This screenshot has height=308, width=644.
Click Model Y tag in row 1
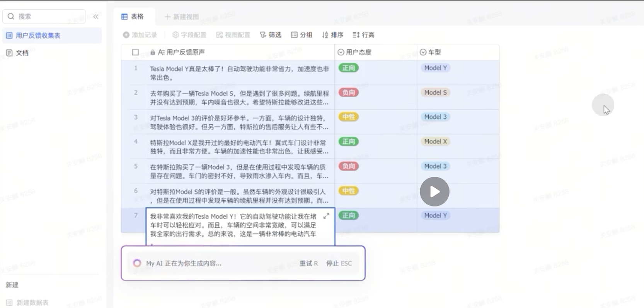(x=435, y=68)
